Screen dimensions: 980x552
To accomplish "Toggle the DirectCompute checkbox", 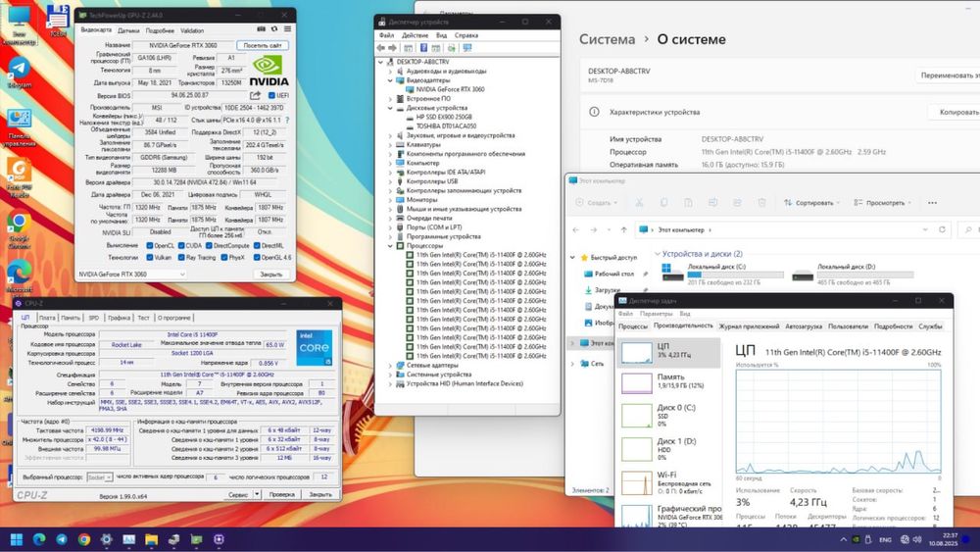I will point(209,246).
